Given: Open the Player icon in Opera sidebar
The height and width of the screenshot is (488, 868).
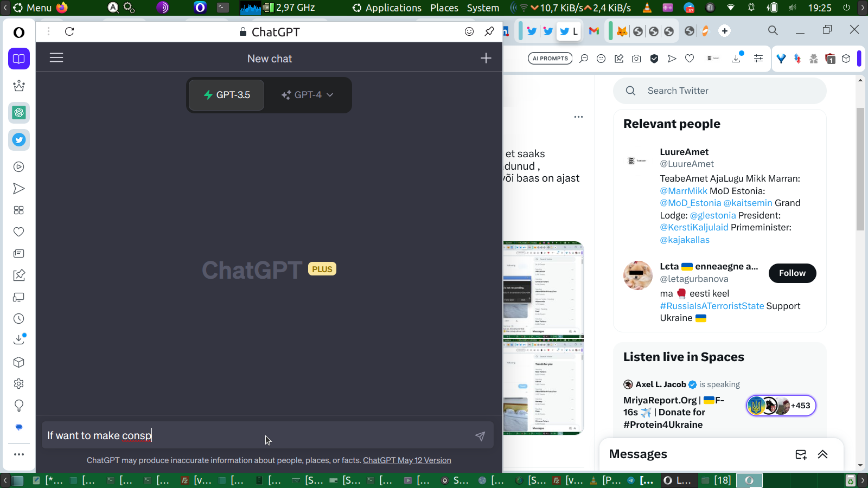Looking at the screenshot, I should 19,167.
